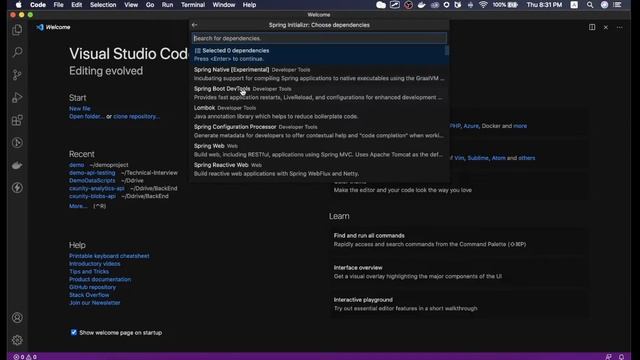The height and width of the screenshot is (360, 640).
Task: Choose Spring Reactive Web dependency
Action: tap(318, 169)
